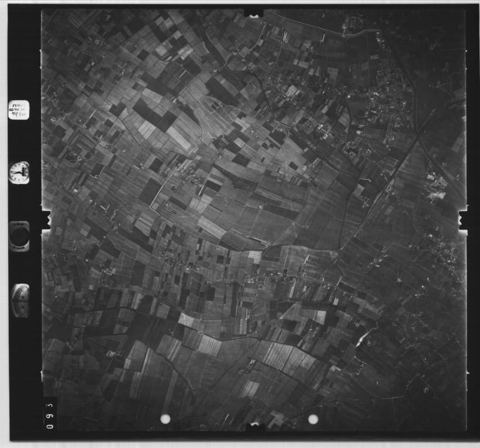Click the right white punch hole dot
The width and height of the screenshot is (480, 448).
(x=313, y=419)
